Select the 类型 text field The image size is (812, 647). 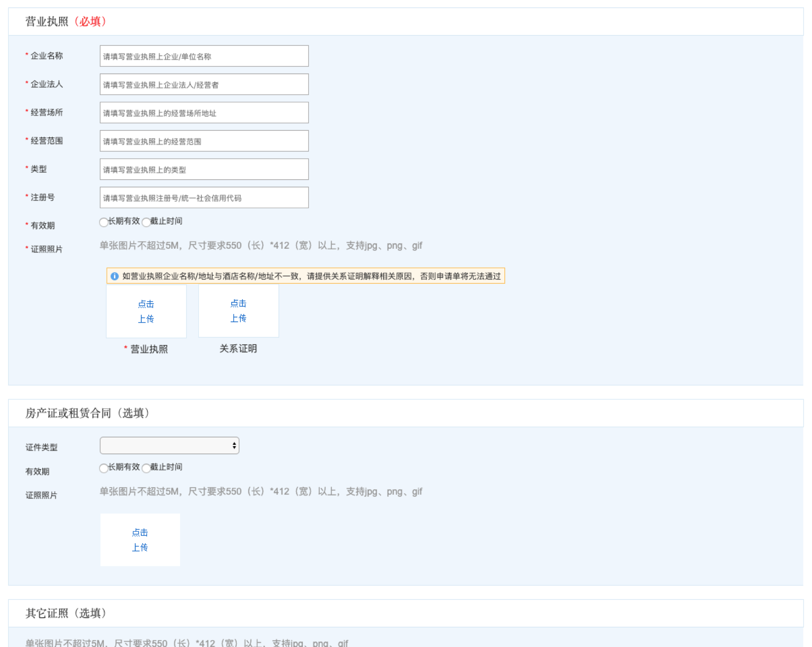204,169
